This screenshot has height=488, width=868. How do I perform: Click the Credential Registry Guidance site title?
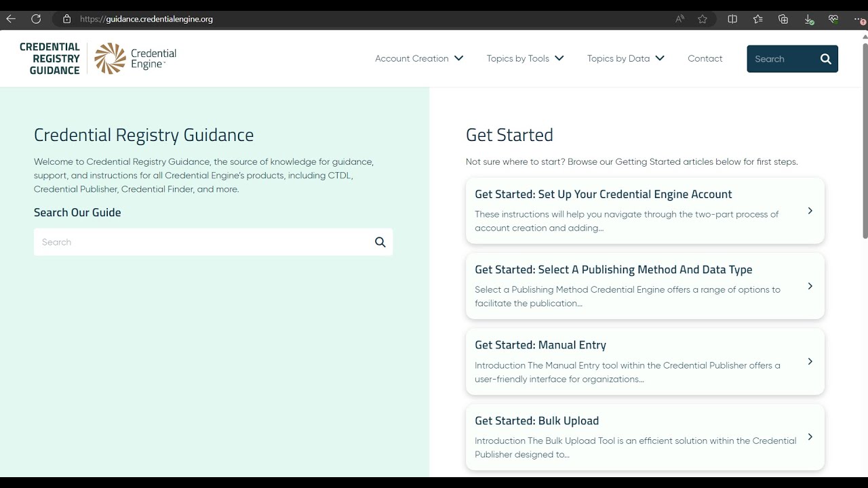tap(50, 58)
